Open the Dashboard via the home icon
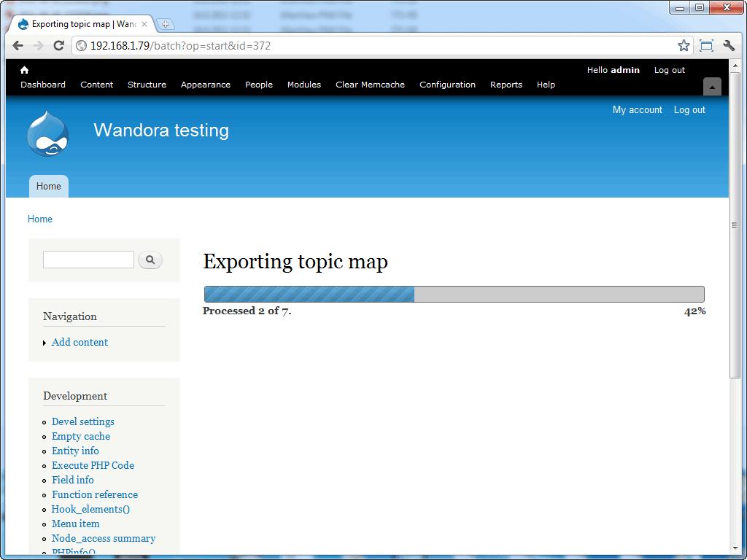This screenshot has height=560, width=747. (x=24, y=70)
